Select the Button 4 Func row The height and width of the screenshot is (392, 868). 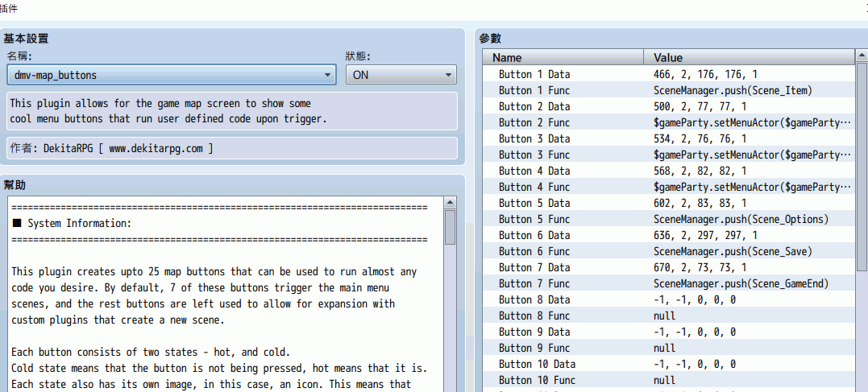pos(669,187)
